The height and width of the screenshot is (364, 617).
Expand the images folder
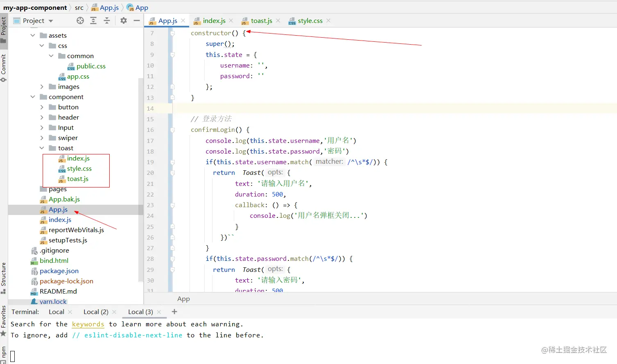pyautogui.click(x=42, y=86)
